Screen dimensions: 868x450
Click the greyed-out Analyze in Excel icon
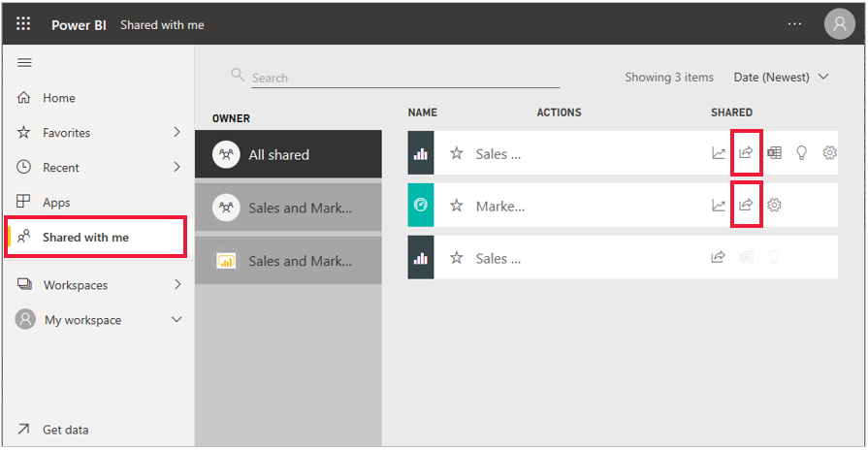point(746,257)
